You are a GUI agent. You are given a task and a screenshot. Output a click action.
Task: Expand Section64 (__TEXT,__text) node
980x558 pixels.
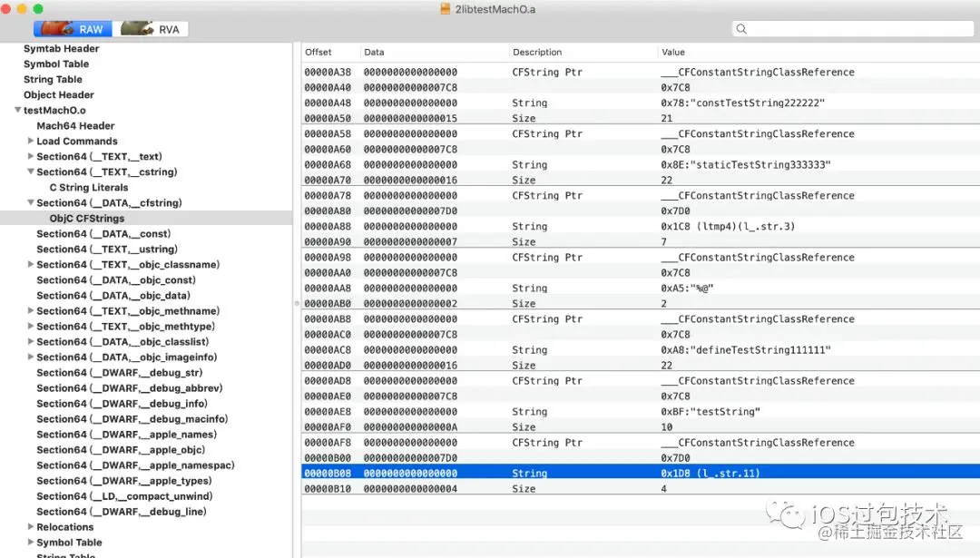[30, 156]
